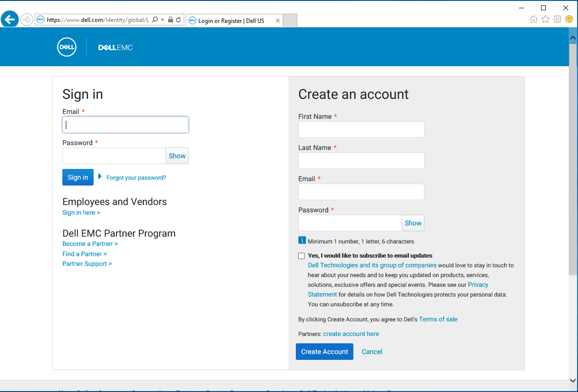Click the refresh page icon
The width and height of the screenshot is (578, 392).
point(179,20)
